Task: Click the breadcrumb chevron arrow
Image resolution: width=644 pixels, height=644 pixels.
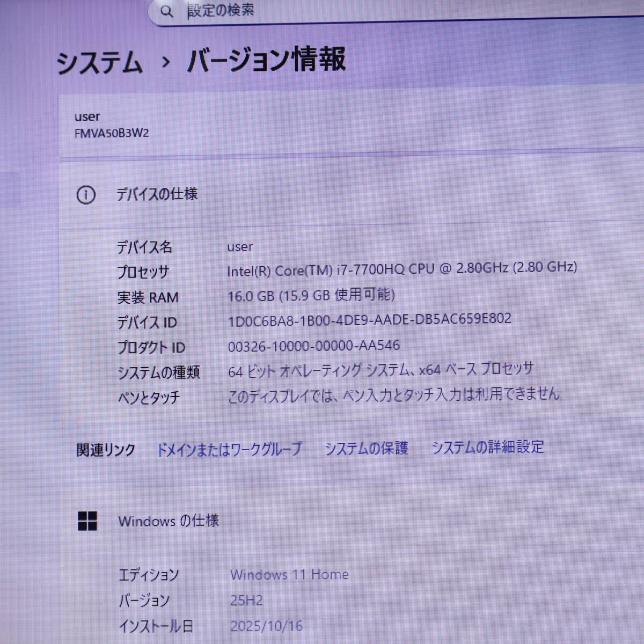Action: pyautogui.click(x=166, y=63)
